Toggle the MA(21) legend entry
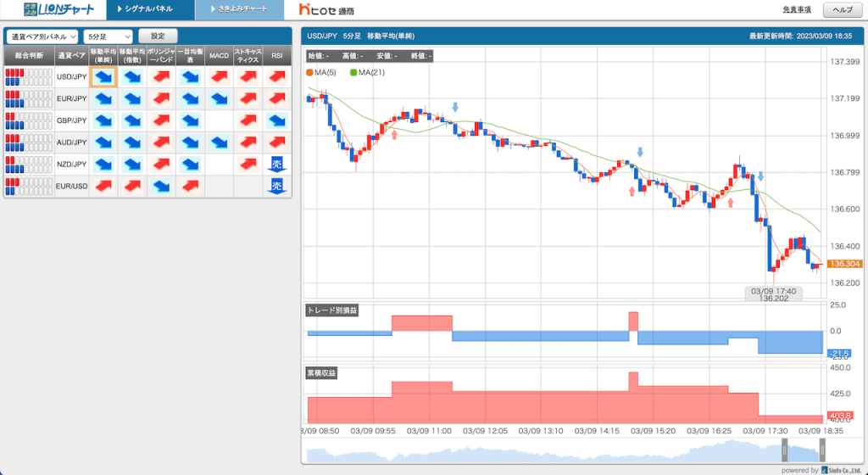 (x=368, y=73)
